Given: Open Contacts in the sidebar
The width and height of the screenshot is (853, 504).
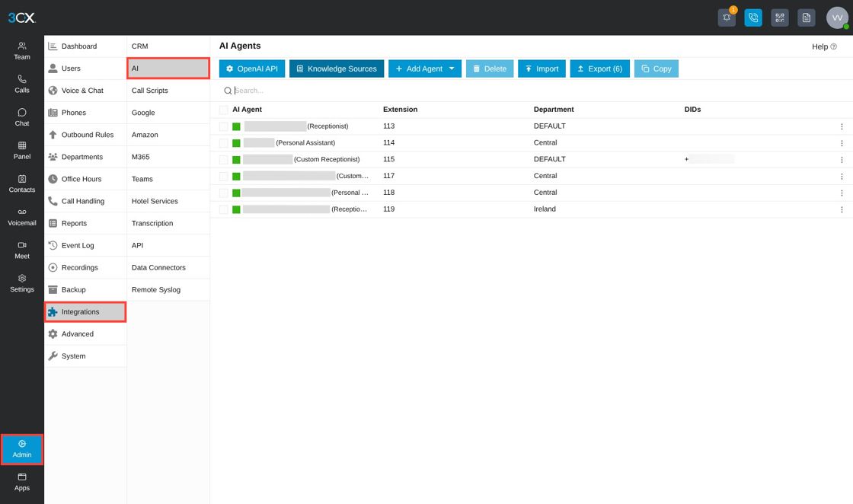Looking at the screenshot, I should click(22, 183).
